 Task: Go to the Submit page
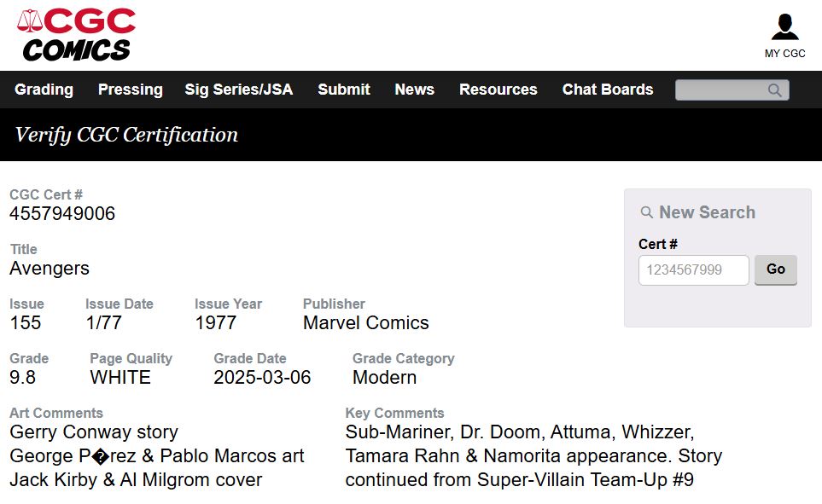[343, 90]
